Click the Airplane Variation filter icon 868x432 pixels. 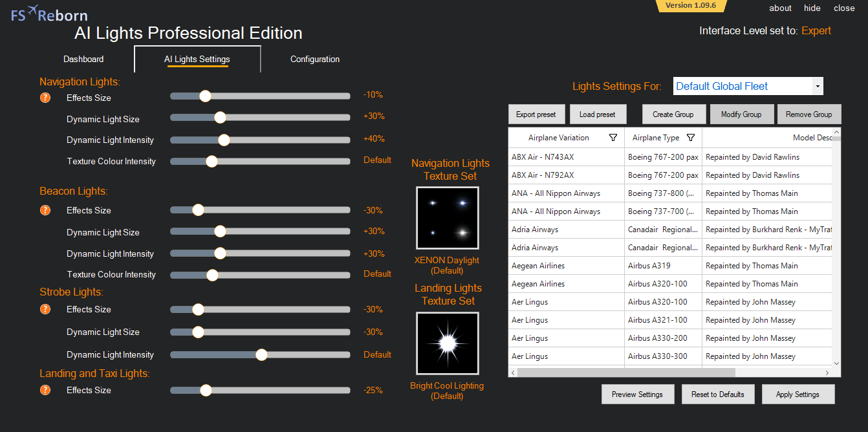[x=613, y=138]
